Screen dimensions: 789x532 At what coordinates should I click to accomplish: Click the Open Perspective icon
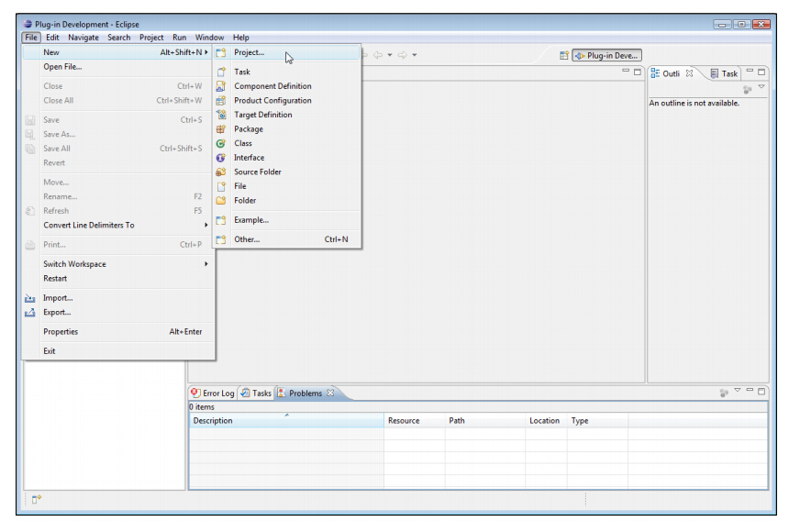(x=564, y=55)
